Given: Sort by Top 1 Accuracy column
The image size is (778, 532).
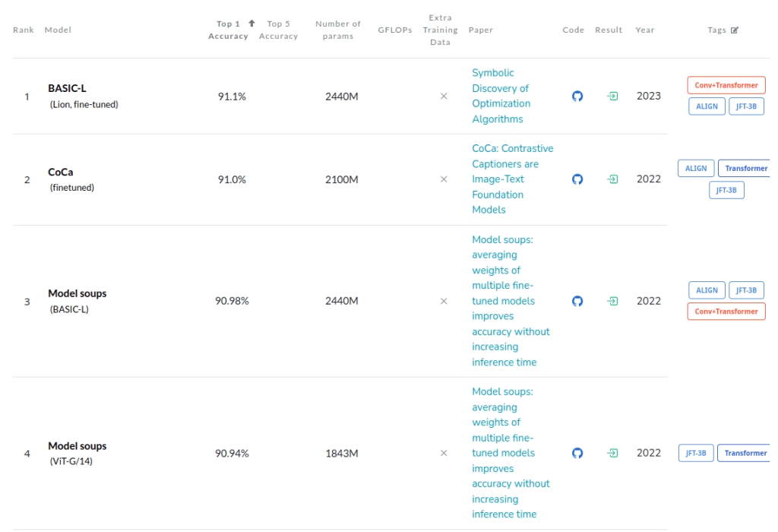Looking at the screenshot, I should click(229, 30).
